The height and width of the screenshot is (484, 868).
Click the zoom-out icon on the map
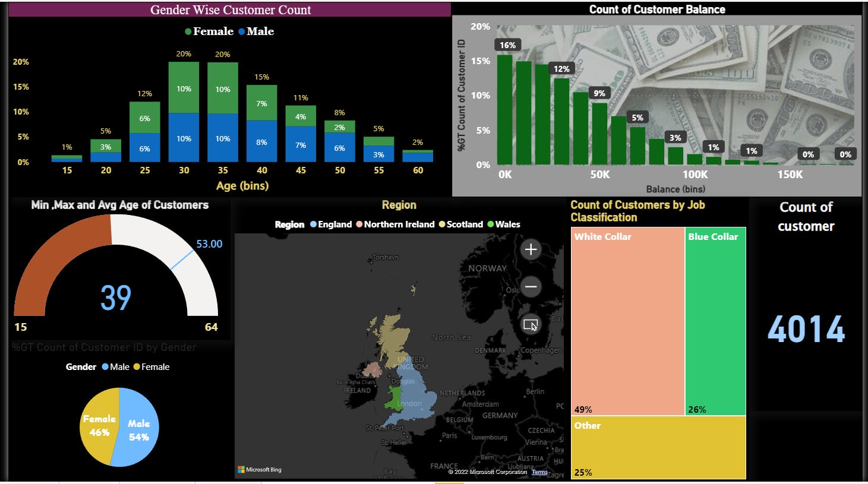531,287
